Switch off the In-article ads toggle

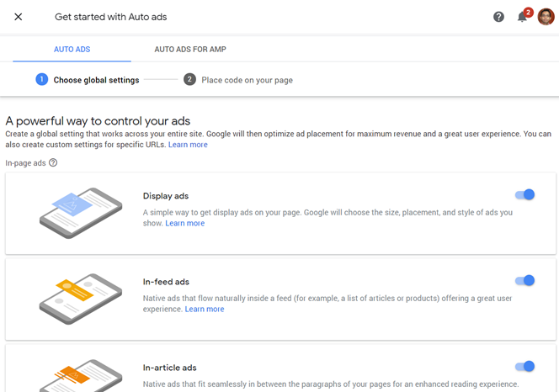(x=524, y=366)
